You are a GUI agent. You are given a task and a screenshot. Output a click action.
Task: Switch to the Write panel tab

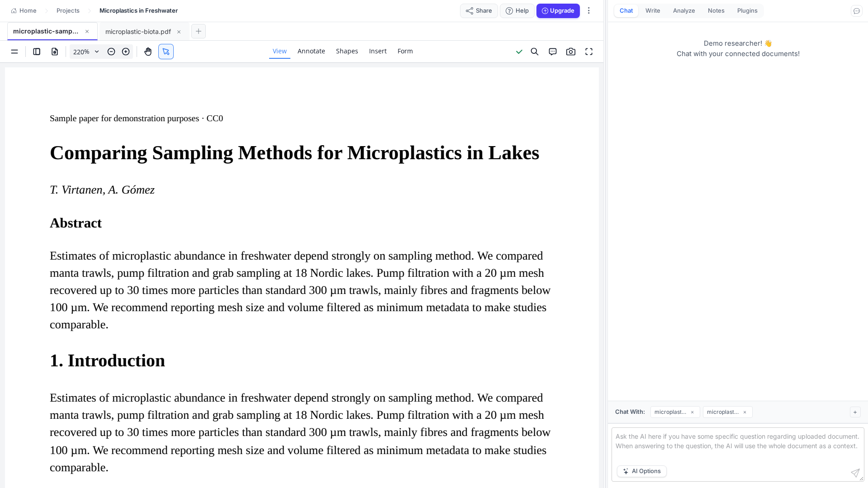pos(653,11)
